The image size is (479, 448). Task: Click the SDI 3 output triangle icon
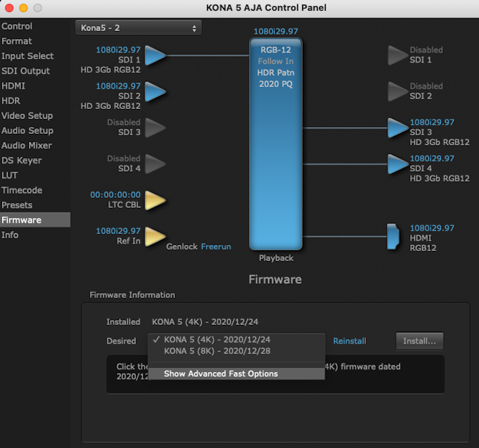[398, 128]
